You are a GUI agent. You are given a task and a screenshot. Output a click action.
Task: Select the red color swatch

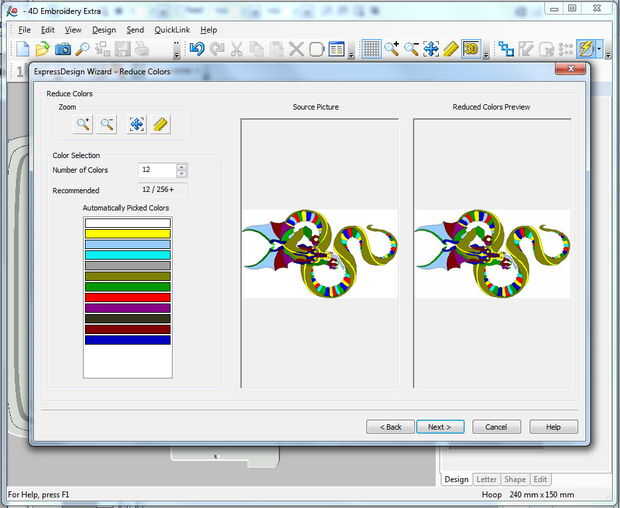tap(128, 298)
